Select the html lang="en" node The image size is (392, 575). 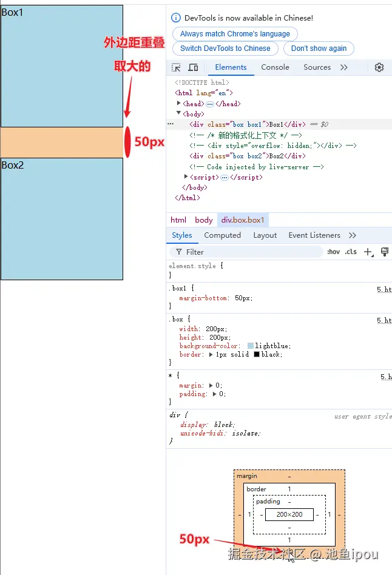tap(204, 93)
